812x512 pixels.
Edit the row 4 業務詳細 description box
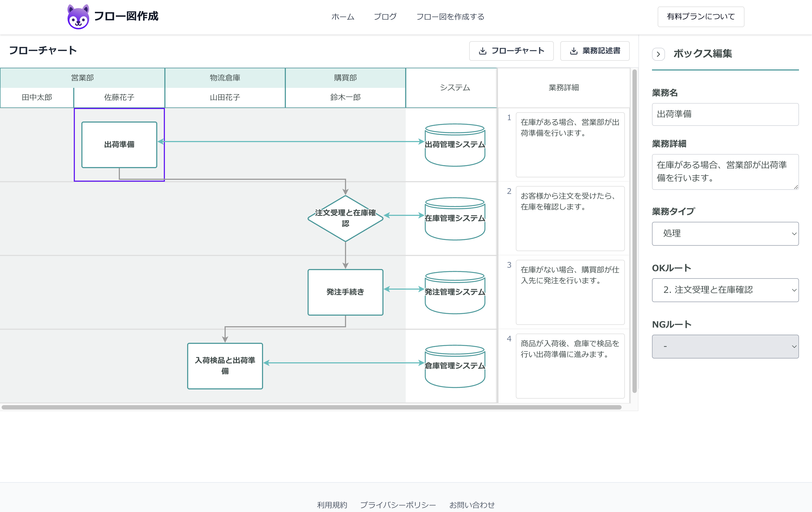[x=570, y=366]
